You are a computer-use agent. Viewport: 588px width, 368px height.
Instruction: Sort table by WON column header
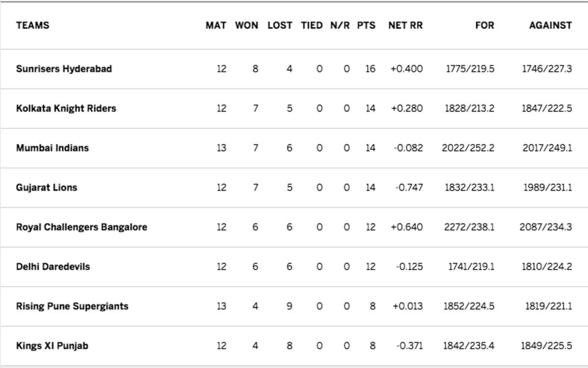246,25
